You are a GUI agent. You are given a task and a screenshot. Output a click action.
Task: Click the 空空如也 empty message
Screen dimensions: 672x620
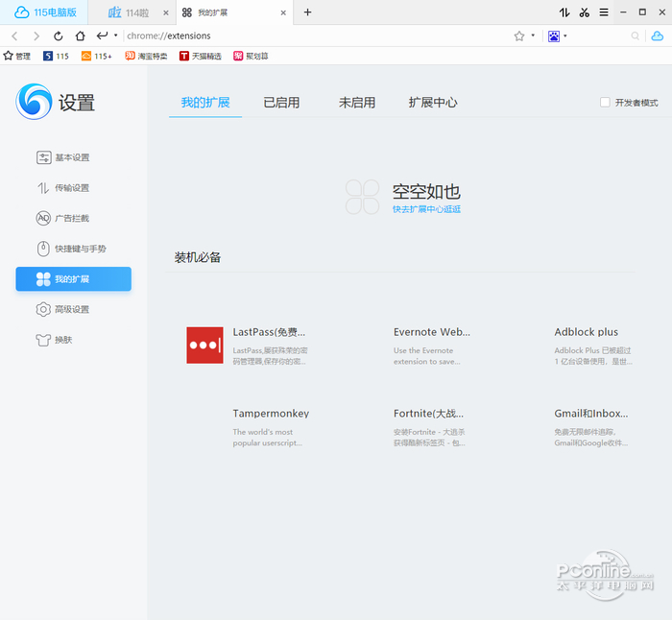(426, 192)
